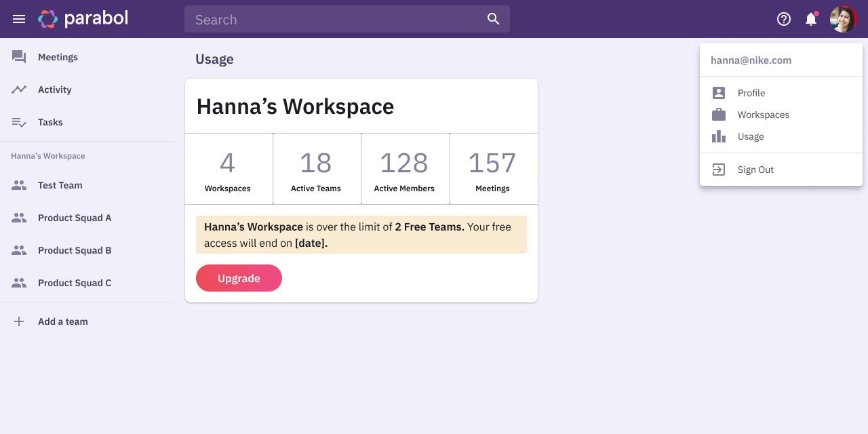Open the hamburger navigation menu
The height and width of the screenshot is (434, 868).
coord(18,18)
